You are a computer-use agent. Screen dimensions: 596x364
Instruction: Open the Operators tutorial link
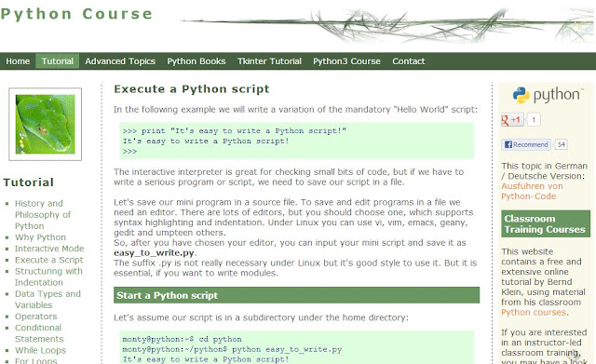[36, 317]
